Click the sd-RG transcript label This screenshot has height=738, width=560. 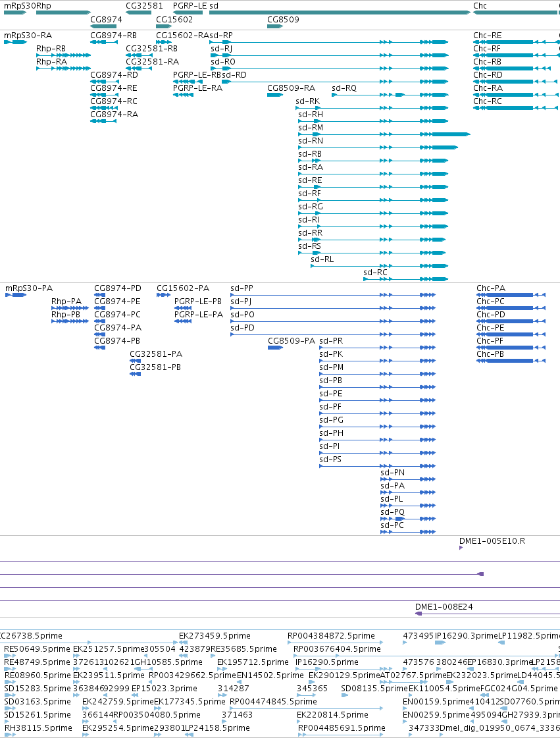[x=311, y=207]
